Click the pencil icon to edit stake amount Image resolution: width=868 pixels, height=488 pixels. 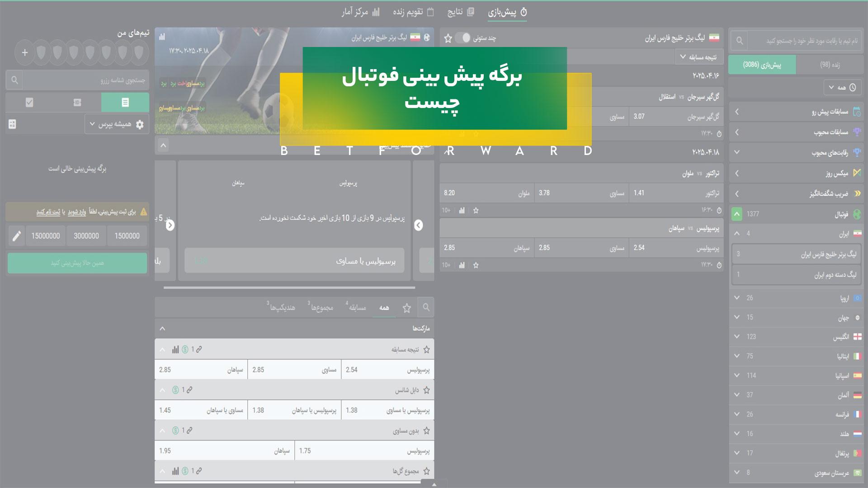point(18,235)
